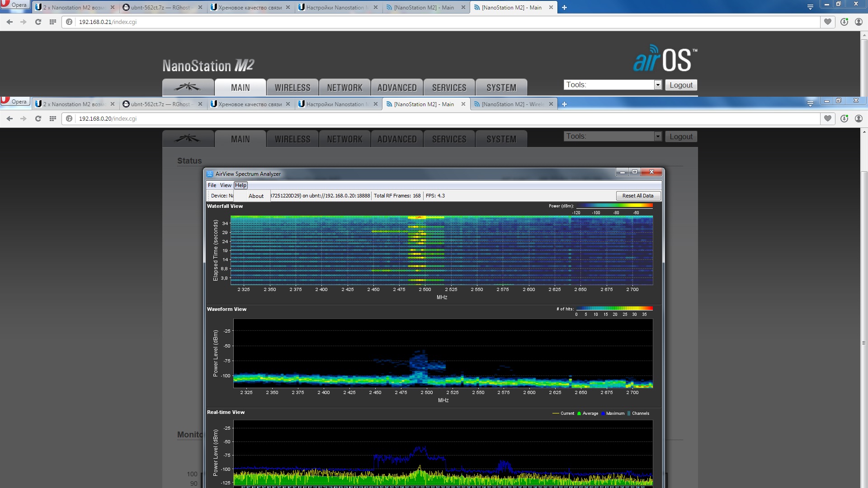Image resolution: width=868 pixels, height=488 pixels.
Task: Open new tab with plus in the top window
Action: click(x=564, y=7)
